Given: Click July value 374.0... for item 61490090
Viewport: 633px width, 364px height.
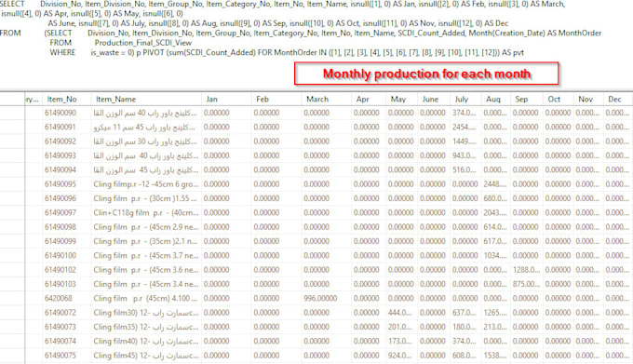Looking at the screenshot, I should [x=464, y=113].
